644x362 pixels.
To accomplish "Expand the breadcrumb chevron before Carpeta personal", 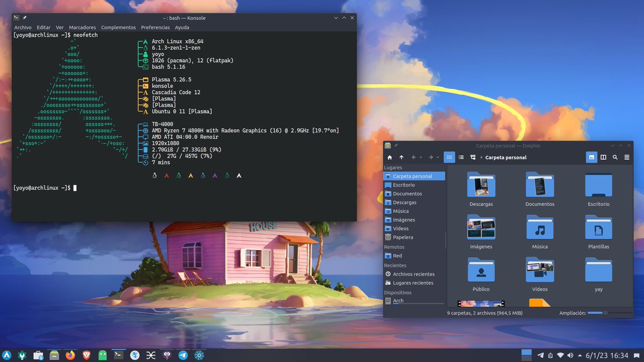I will point(481,157).
